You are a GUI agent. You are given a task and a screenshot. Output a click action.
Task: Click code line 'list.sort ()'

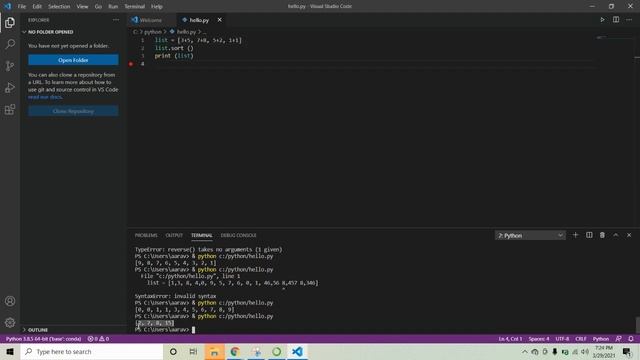(174, 48)
